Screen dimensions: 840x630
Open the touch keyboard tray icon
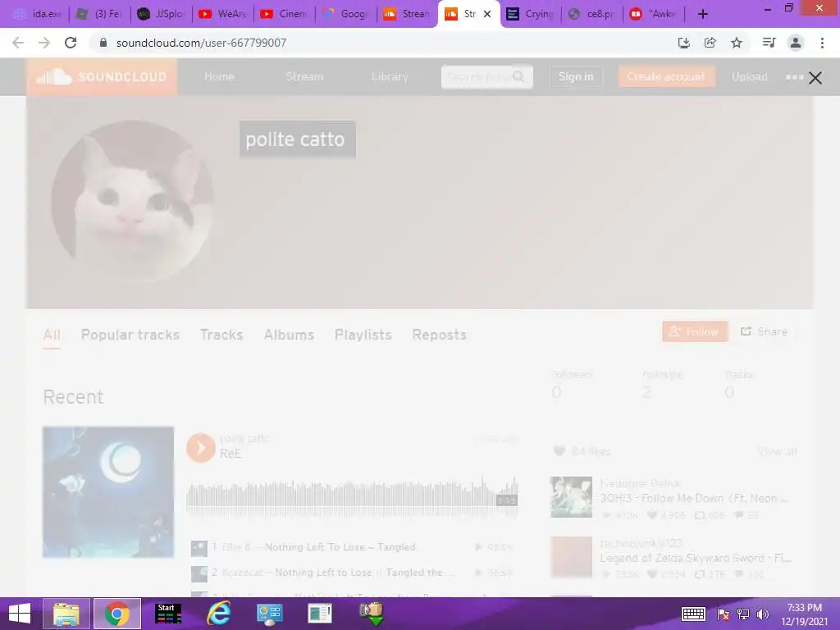point(693,614)
